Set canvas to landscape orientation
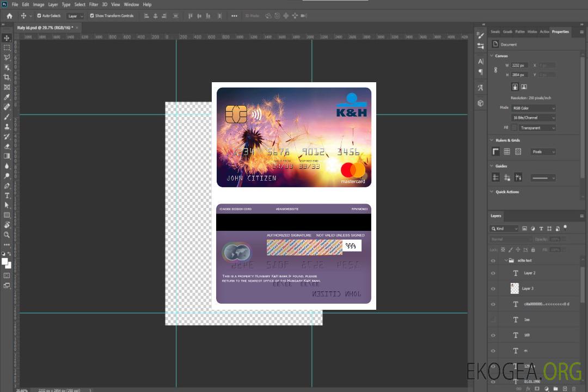This screenshot has height=392, width=588. (524, 87)
